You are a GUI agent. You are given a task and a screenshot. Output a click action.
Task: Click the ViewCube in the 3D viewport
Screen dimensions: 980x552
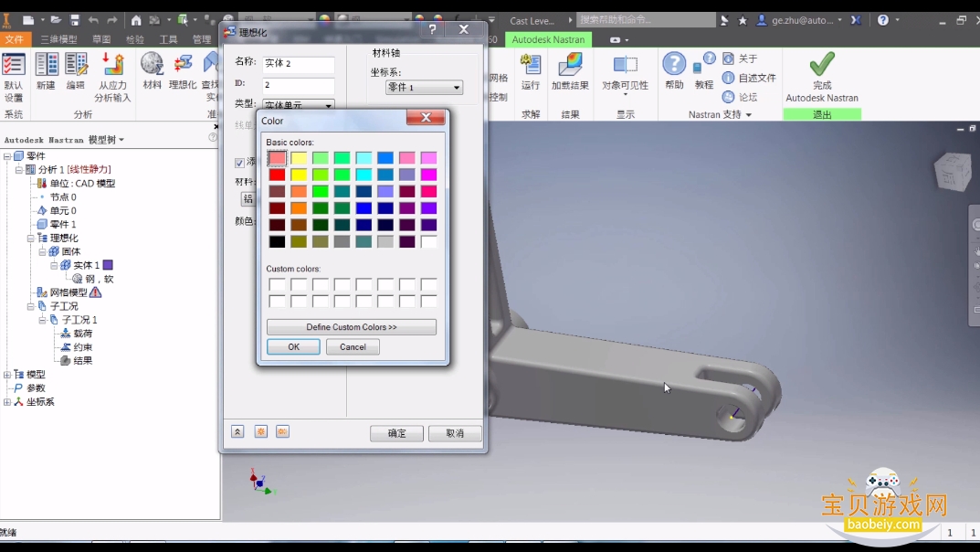[x=953, y=171]
